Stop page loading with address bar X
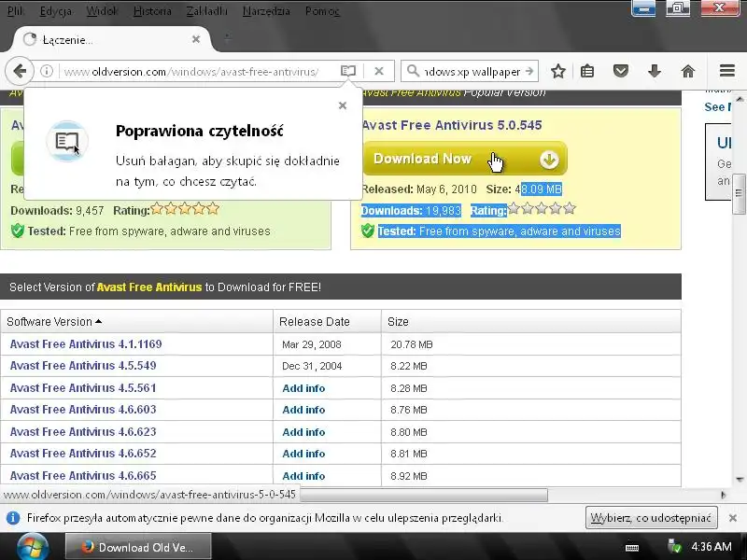747x560 pixels. coord(379,72)
